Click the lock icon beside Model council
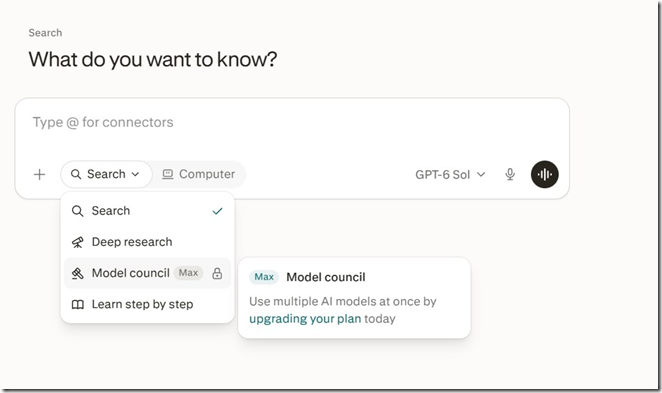 (x=217, y=273)
